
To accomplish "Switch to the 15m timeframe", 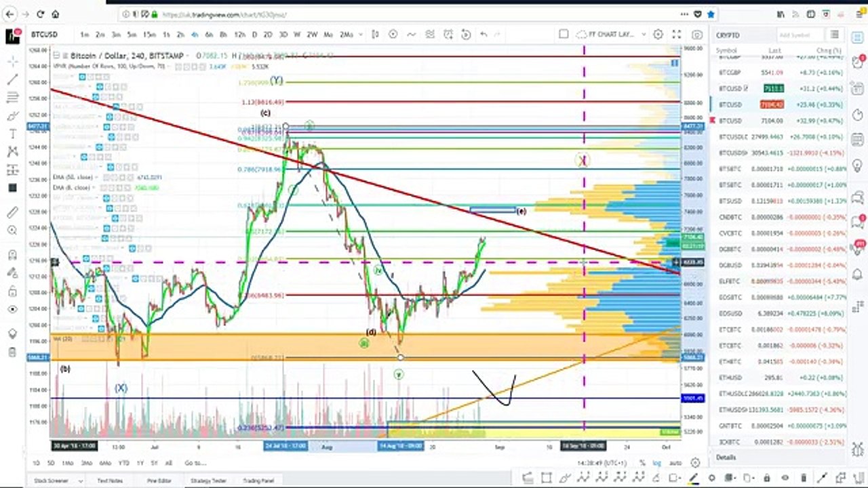I will pos(149,35).
